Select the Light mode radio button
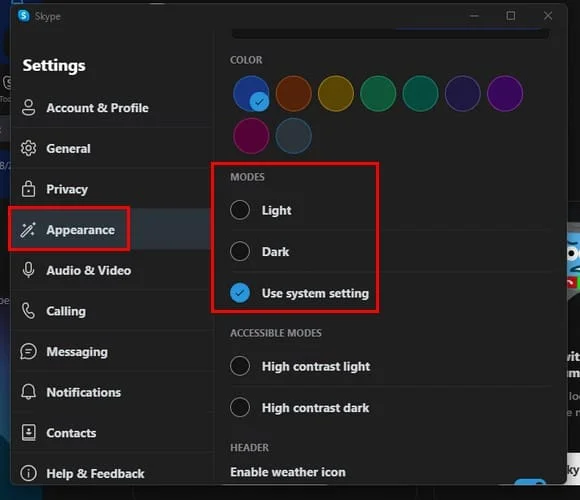This screenshot has height=500, width=580. tap(240, 210)
